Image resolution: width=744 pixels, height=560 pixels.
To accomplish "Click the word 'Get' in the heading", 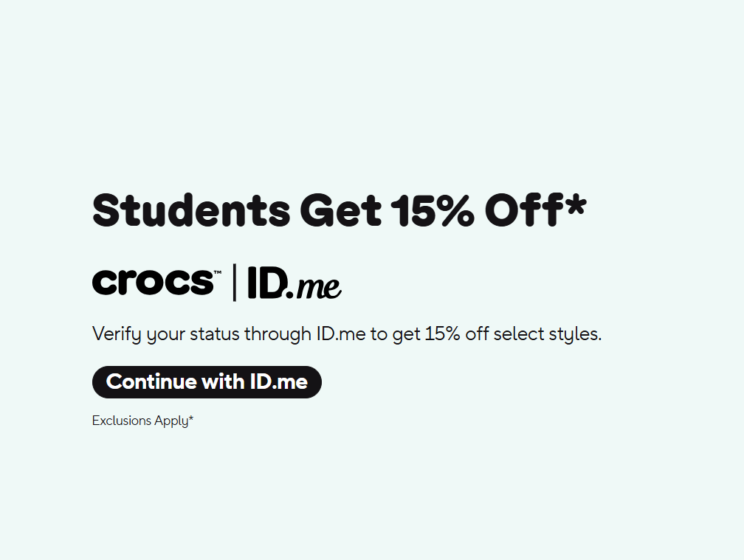I will click(341, 210).
